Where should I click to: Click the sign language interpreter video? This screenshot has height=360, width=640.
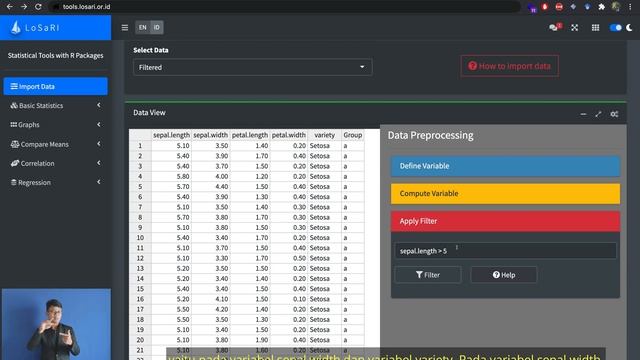(x=56, y=324)
